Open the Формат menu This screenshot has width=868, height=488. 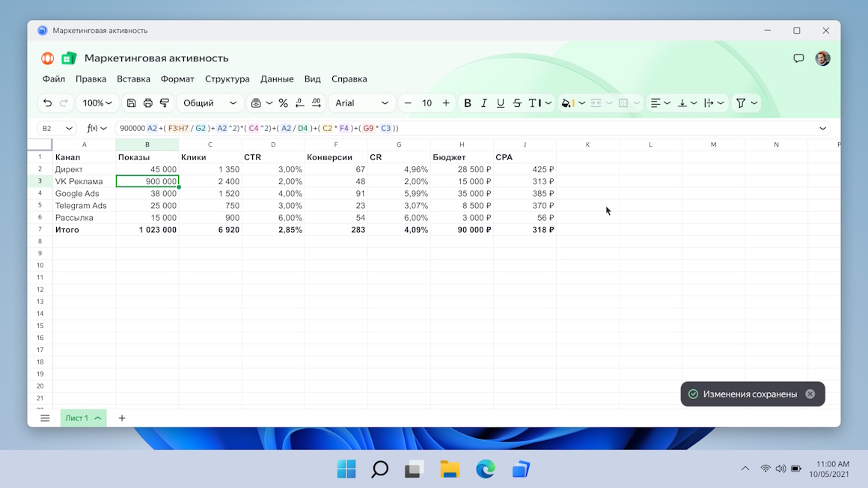coord(177,79)
